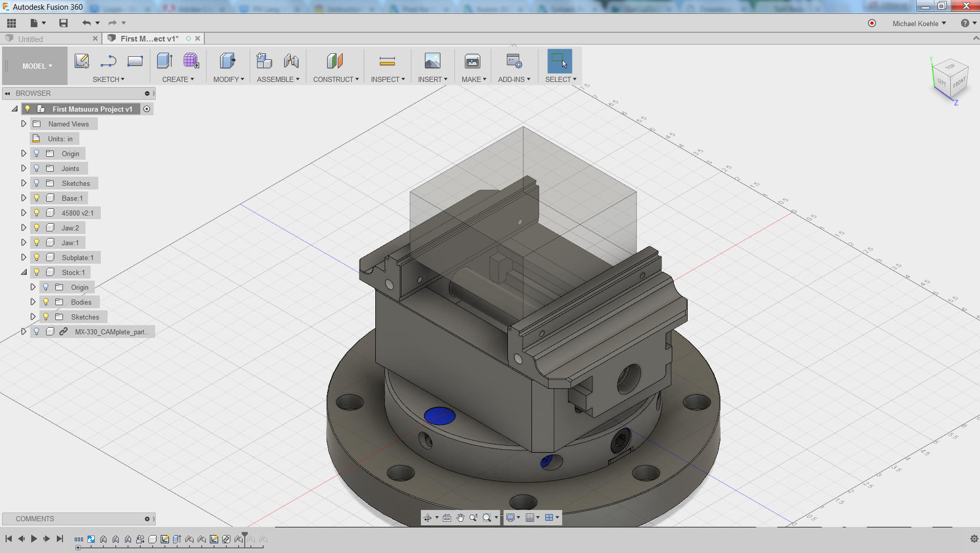Open the File menu dropdown arrow

click(x=44, y=23)
